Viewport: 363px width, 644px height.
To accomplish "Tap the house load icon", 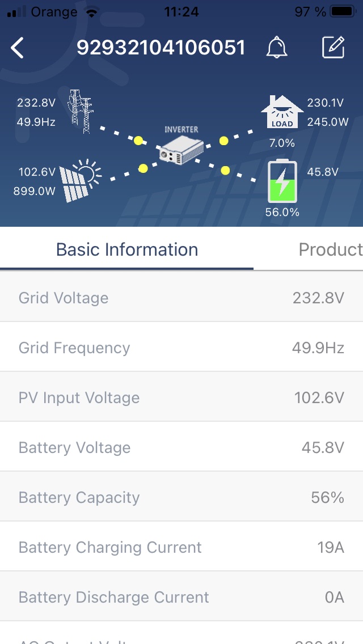I will tap(281, 112).
